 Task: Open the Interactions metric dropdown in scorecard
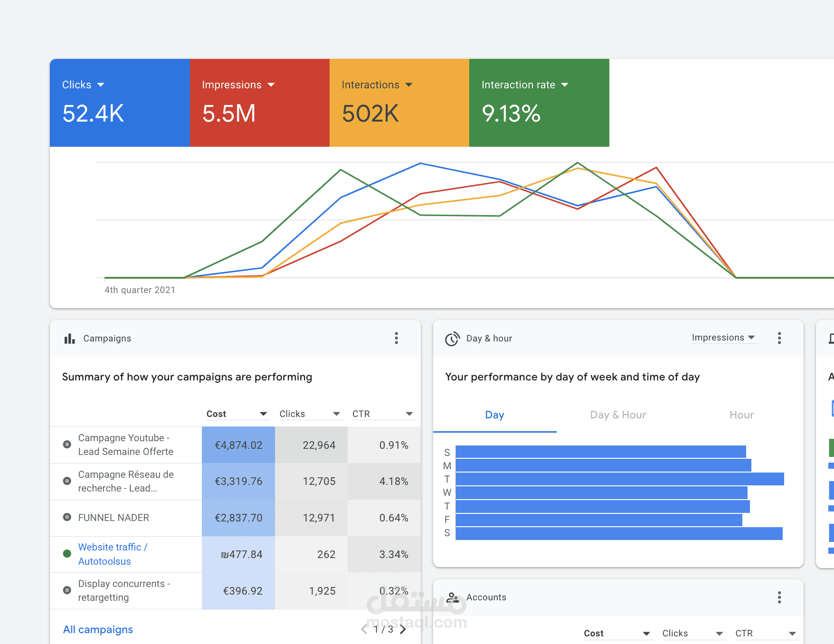[377, 85]
